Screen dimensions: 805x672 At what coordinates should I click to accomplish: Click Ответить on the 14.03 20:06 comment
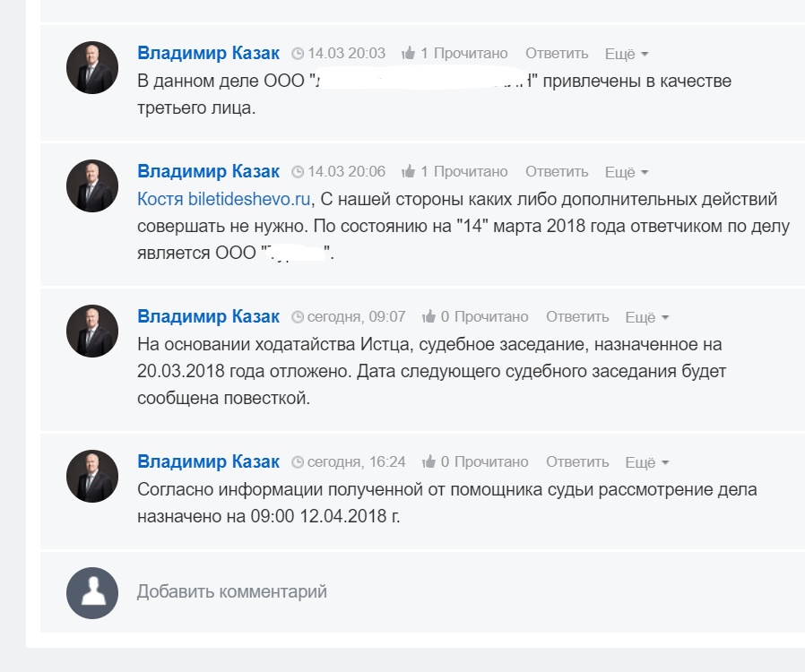click(557, 172)
